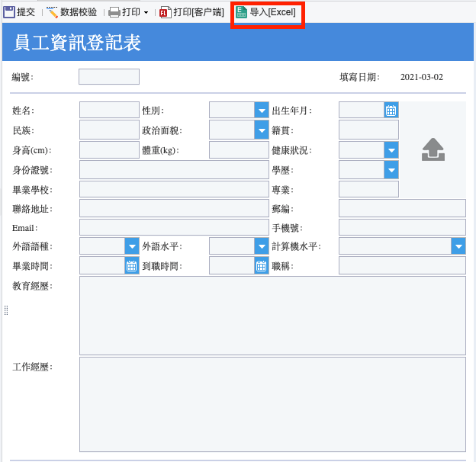476x462 pixels.
Task: Expand the 健康狀況 dropdown
Action: click(x=391, y=150)
